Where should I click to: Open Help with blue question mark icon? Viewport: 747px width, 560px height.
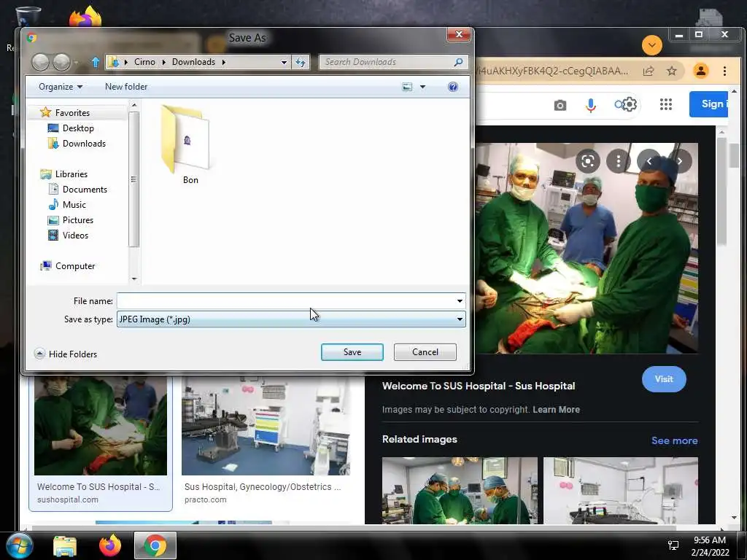[453, 87]
